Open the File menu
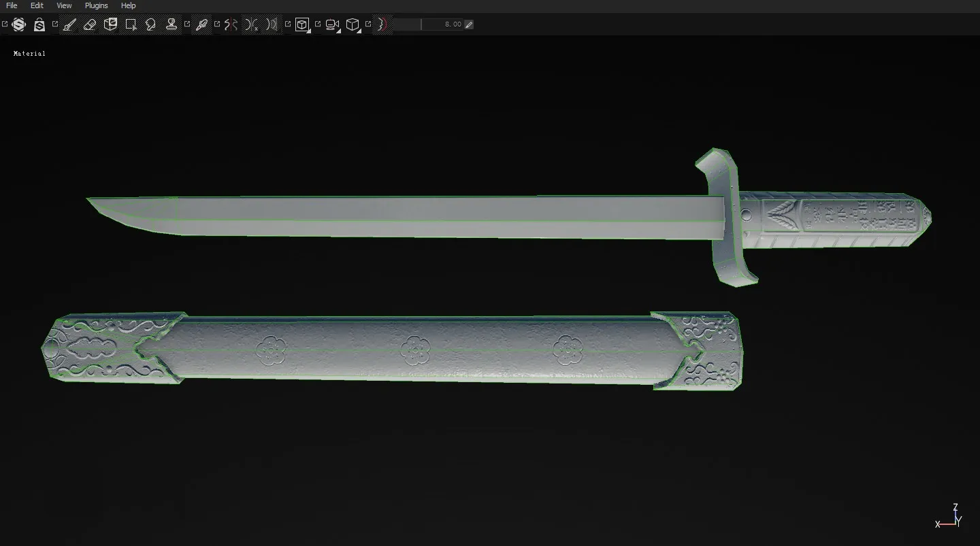Image resolution: width=980 pixels, height=546 pixels. coord(12,5)
